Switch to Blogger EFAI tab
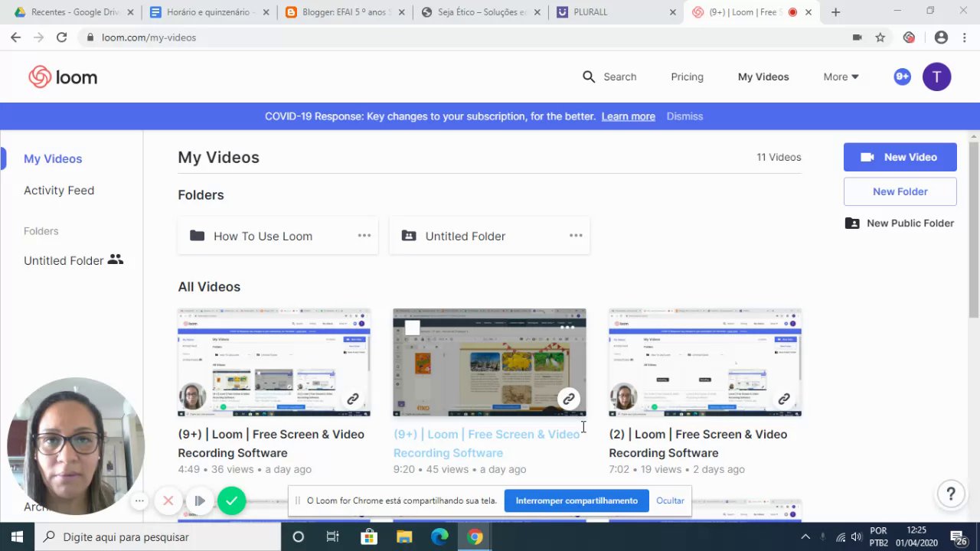The image size is (980, 551). [x=344, y=12]
